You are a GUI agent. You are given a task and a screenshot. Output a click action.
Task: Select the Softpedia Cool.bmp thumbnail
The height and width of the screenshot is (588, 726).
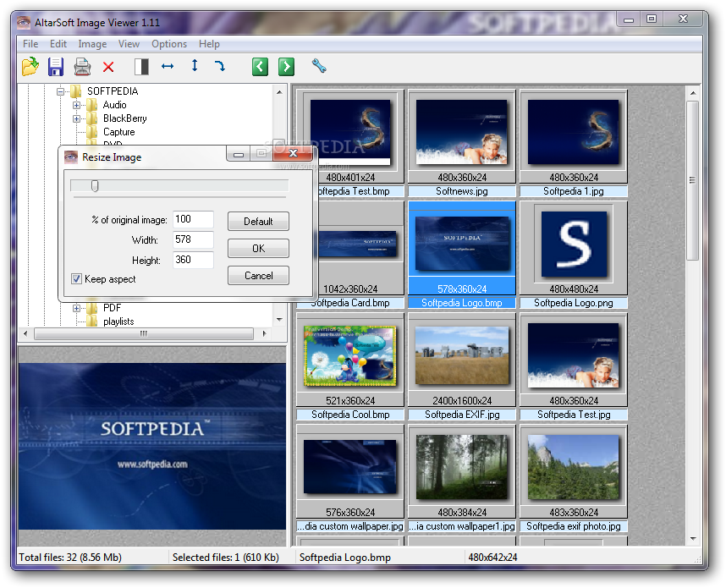[350, 360]
